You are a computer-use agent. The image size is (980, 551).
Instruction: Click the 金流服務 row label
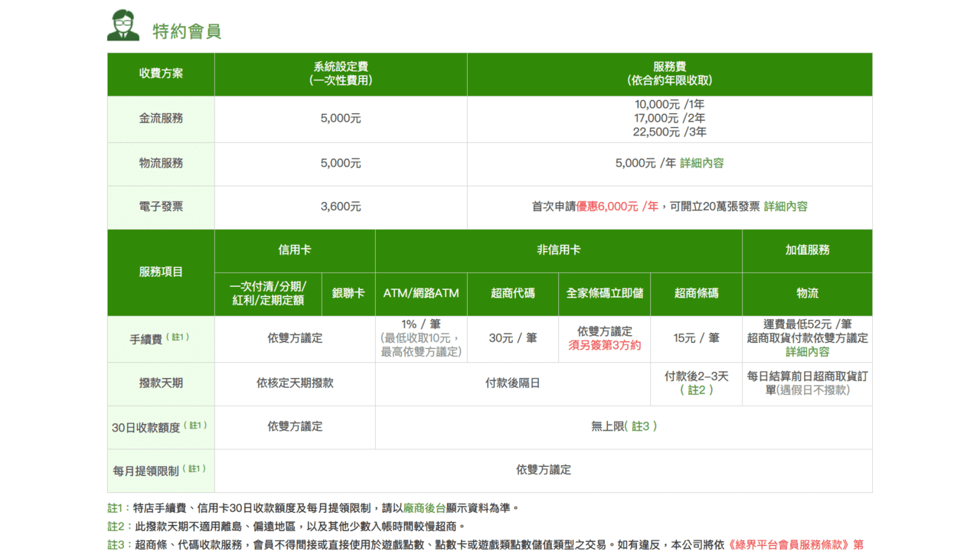[160, 119]
